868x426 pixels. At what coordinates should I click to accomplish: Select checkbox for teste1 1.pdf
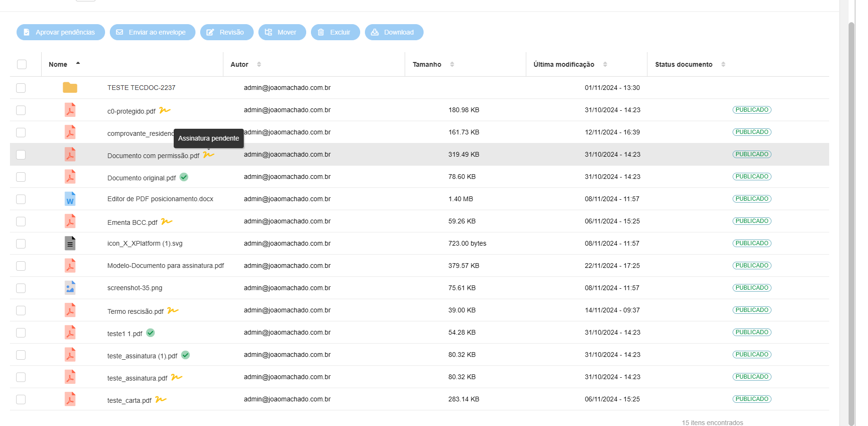point(21,333)
